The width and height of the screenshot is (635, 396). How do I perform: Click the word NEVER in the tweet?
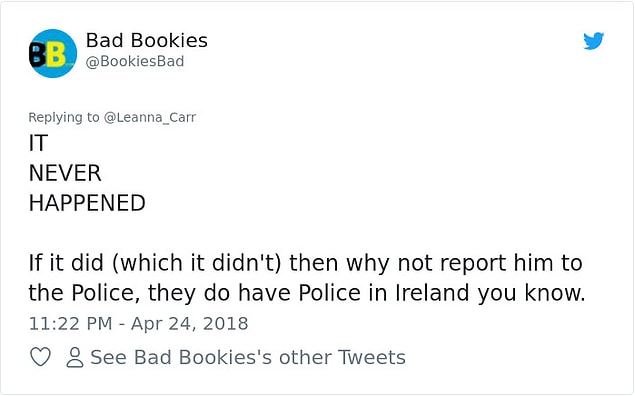point(65,173)
